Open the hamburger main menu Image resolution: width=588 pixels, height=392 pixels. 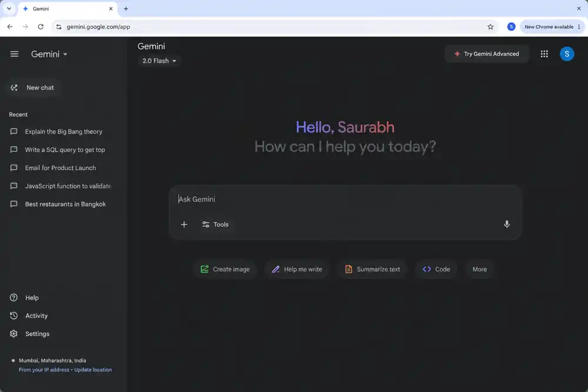coord(14,54)
